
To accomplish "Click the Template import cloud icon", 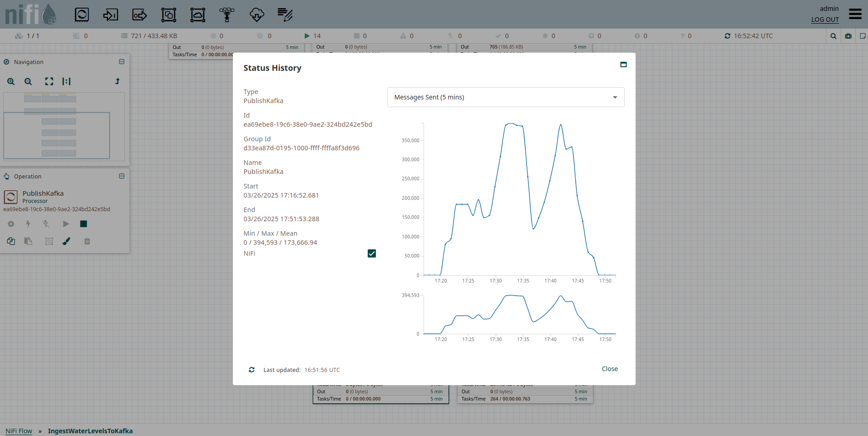I will pyautogui.click(x=256, y=15).
